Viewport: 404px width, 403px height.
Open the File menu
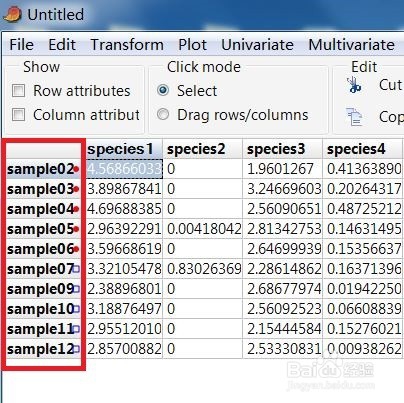pos(21,45)
